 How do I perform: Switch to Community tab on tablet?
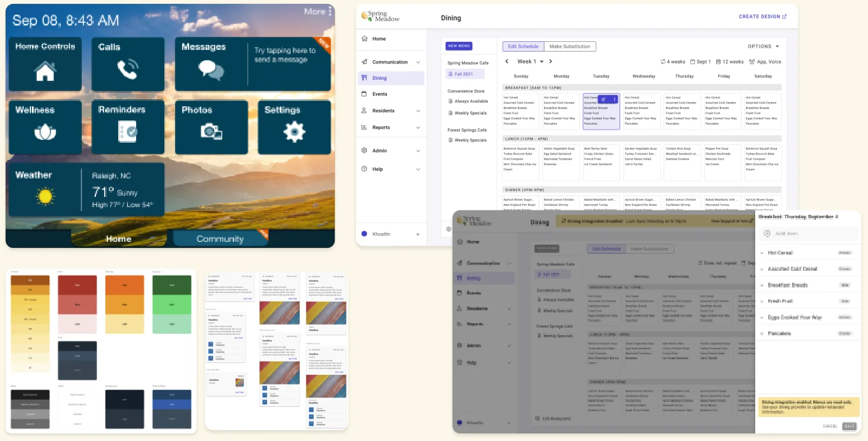(220, 239)
